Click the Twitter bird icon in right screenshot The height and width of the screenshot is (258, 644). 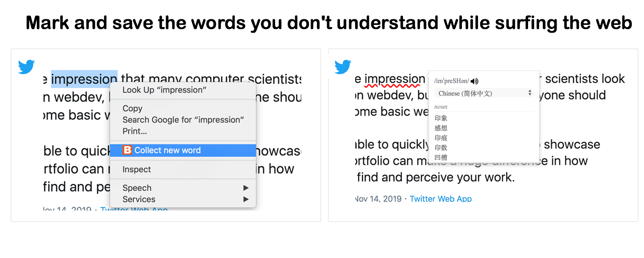(x=343, y=67)
